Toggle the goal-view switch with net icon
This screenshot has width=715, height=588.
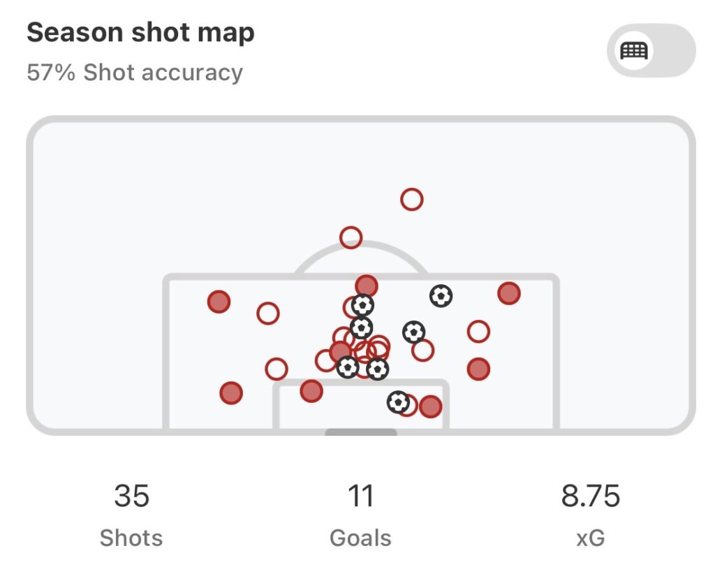point(651,50)
